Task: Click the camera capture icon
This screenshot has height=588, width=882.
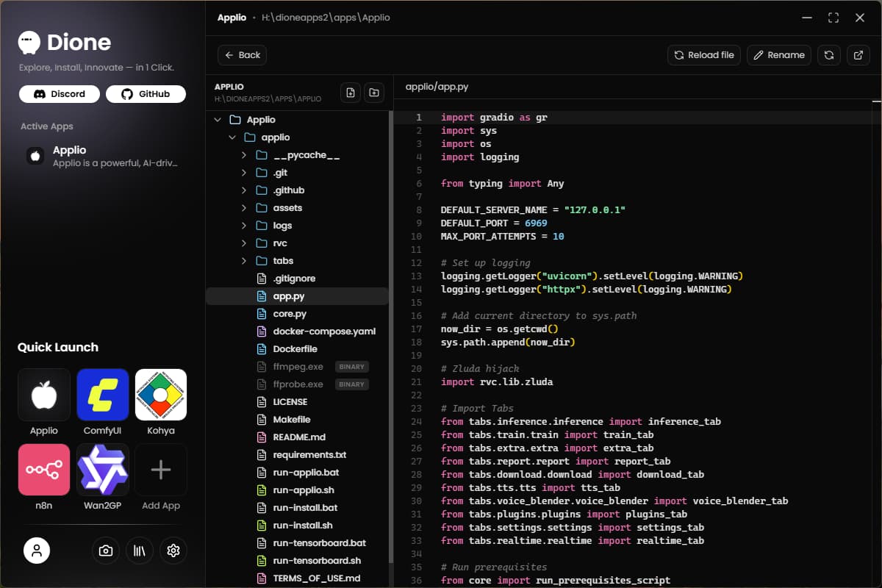Action: tap(106, 550)
